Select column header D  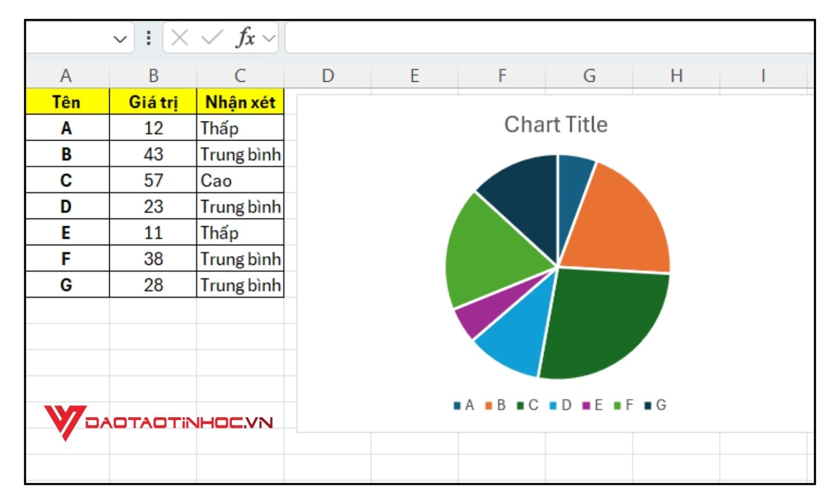(x=328, y=74)
